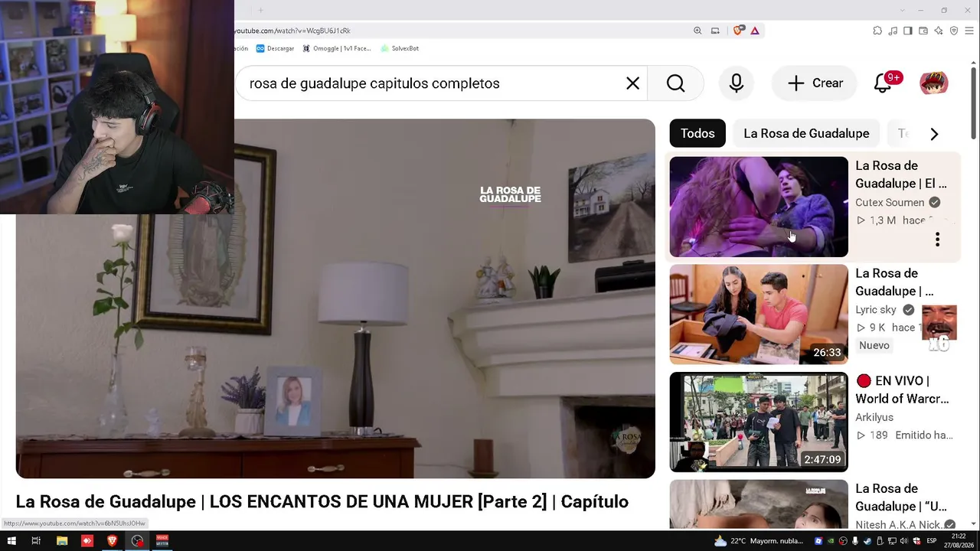The height and width of the screenshot is (551, 980).
Task: Open the Windows Start menu
Action: pyautogui.click(x=11, y=541)
